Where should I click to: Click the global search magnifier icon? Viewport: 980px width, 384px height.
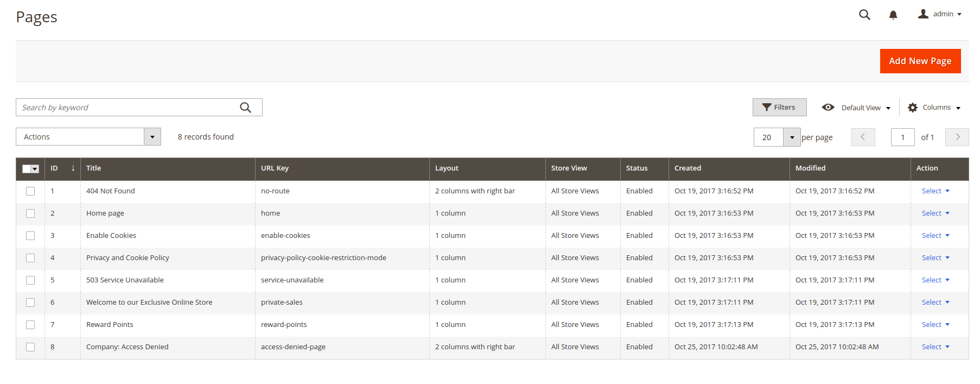864,15
